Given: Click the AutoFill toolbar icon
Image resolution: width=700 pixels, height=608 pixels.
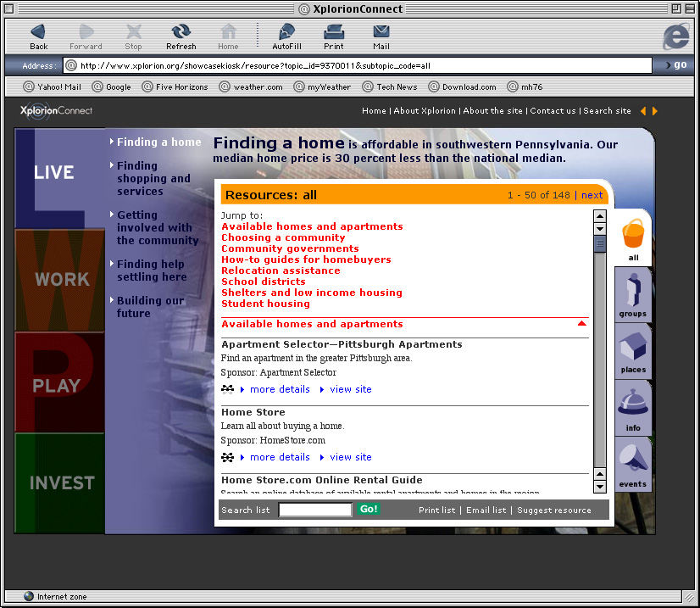Looking at the screenshot, I should click(286, 36).
